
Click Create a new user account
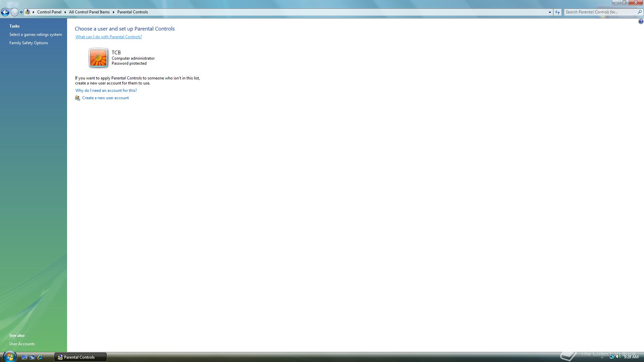click(105, 98)
